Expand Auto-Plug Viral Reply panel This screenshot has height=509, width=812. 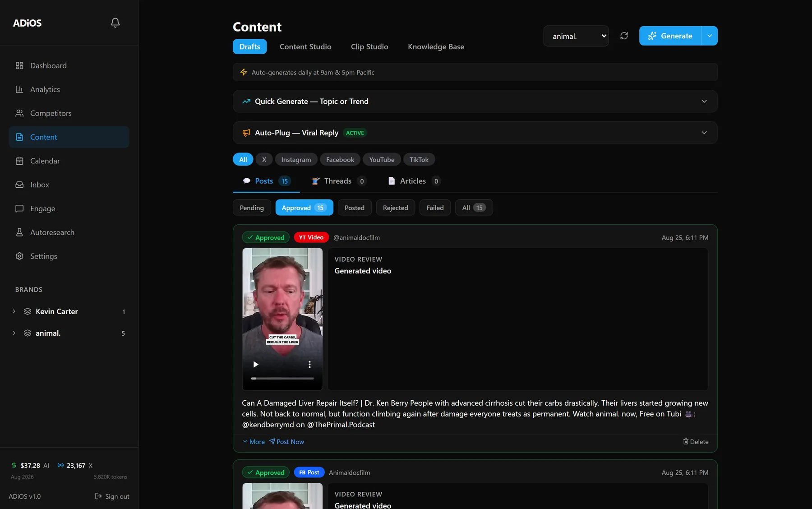click(475, 133)
